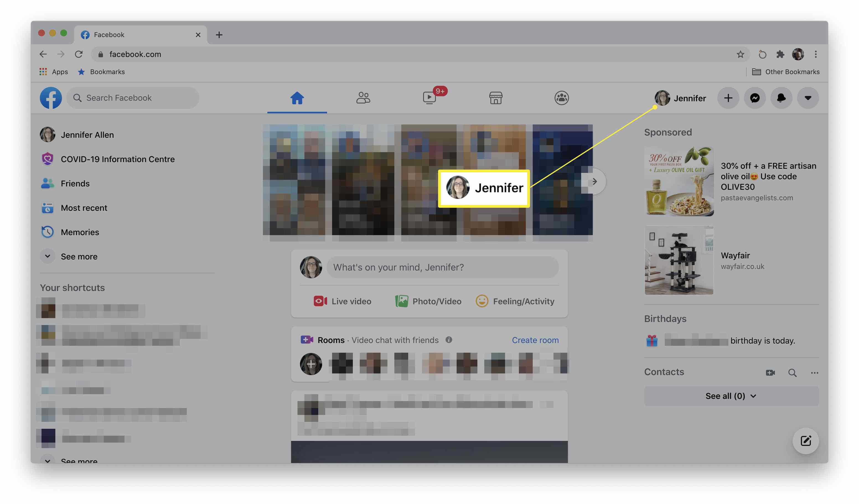Select the Facebook browser tab

140,35
